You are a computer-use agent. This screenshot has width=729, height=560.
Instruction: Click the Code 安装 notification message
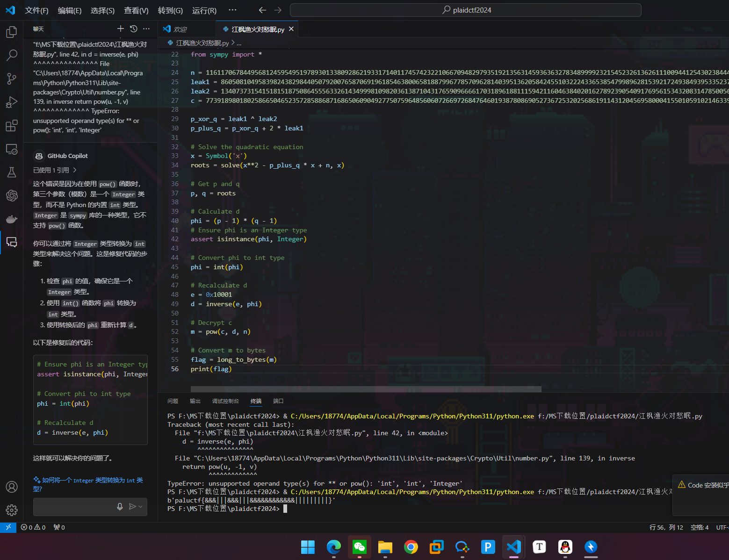(x=708, y=485)
